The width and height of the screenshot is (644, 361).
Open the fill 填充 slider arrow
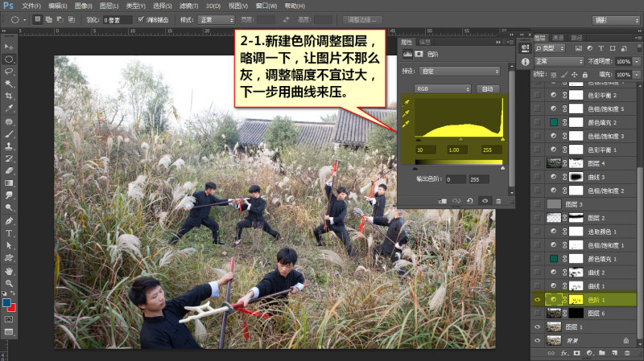[x=637, y=75]
